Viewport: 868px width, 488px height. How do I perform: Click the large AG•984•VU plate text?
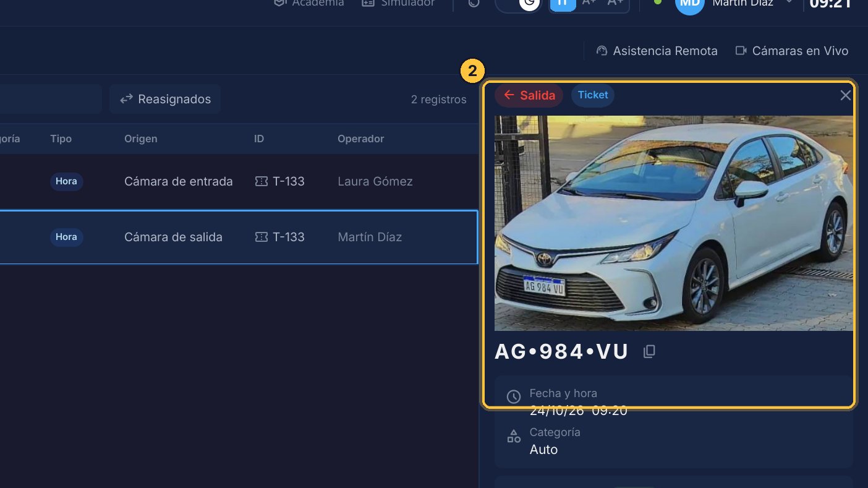coord(561,351)
